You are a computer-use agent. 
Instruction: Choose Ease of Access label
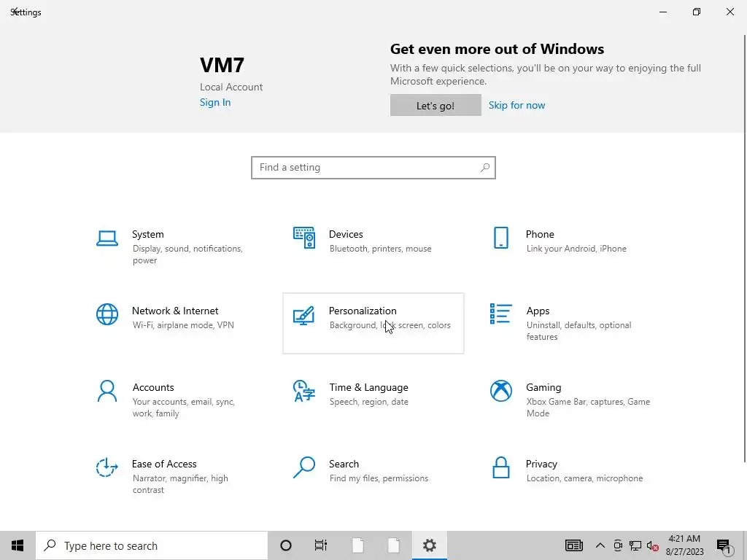coord(164,464)
